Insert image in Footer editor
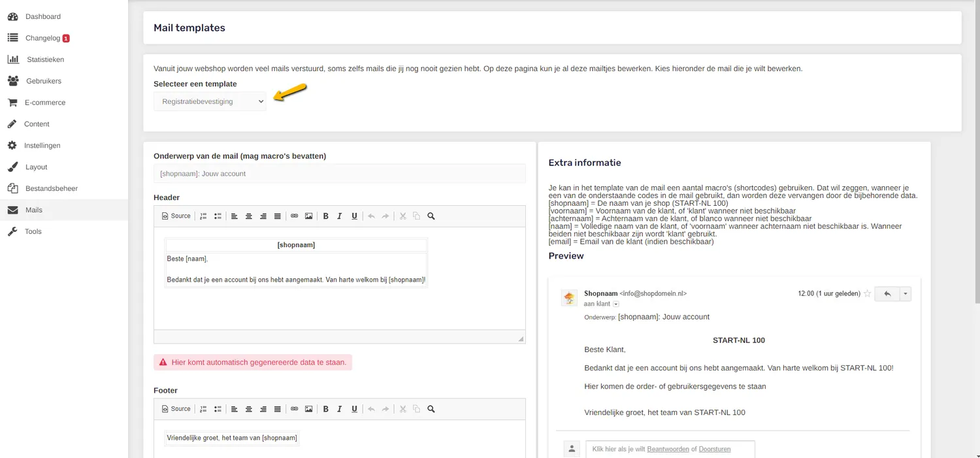 point(308,409)
